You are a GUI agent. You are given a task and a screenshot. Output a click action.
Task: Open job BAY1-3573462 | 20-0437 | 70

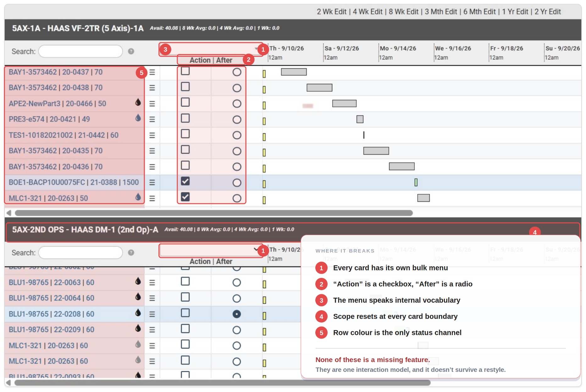[56, 72]
